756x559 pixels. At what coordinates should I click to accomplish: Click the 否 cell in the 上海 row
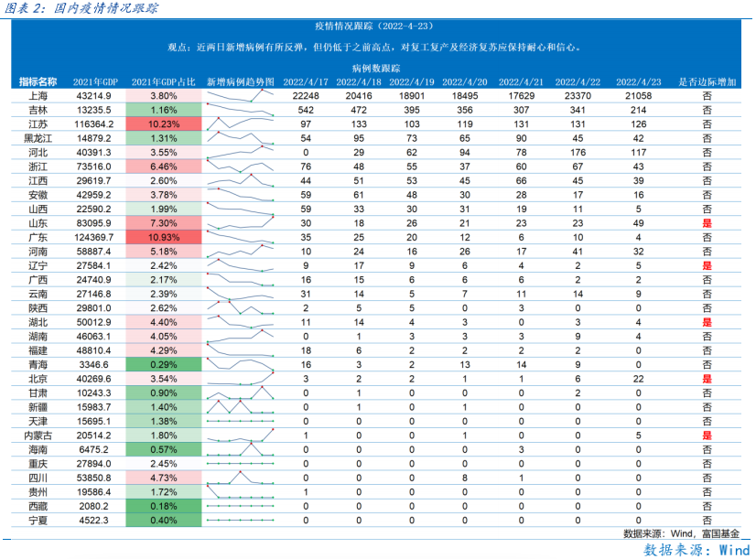[x=707, y=96]
